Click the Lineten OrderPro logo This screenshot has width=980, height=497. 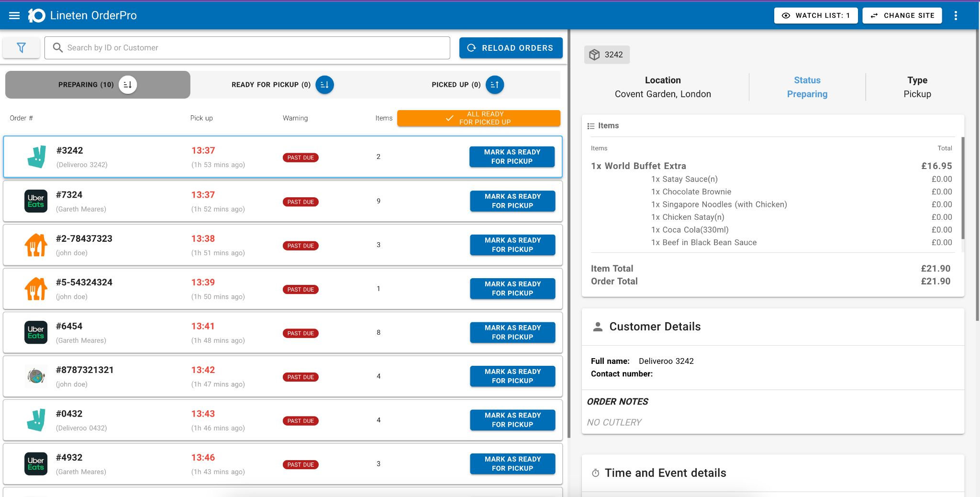point(36,15)
